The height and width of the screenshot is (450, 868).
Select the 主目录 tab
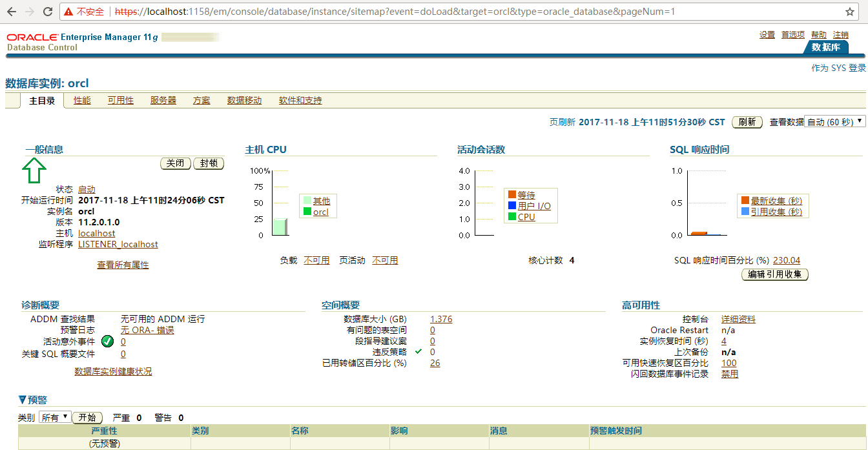pyautogui.click(x=42, y=100)
